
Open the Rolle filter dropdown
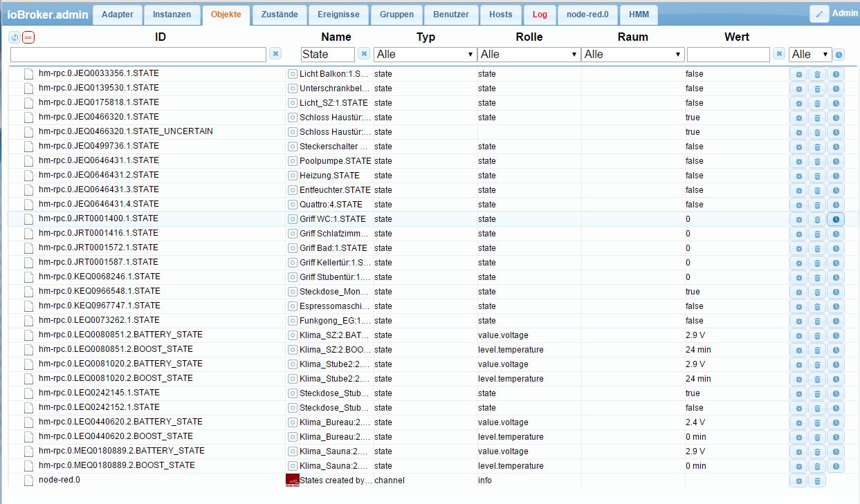pyautogui.click(x=529, y=54)
